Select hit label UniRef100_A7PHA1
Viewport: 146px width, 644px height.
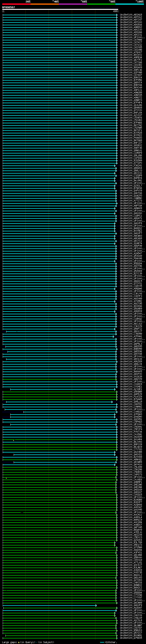point(131,336)
